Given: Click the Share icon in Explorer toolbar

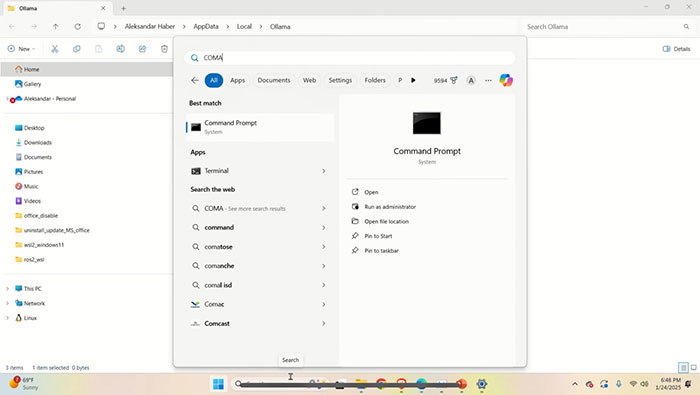Looking at the screenshot, I should (142, 49).
